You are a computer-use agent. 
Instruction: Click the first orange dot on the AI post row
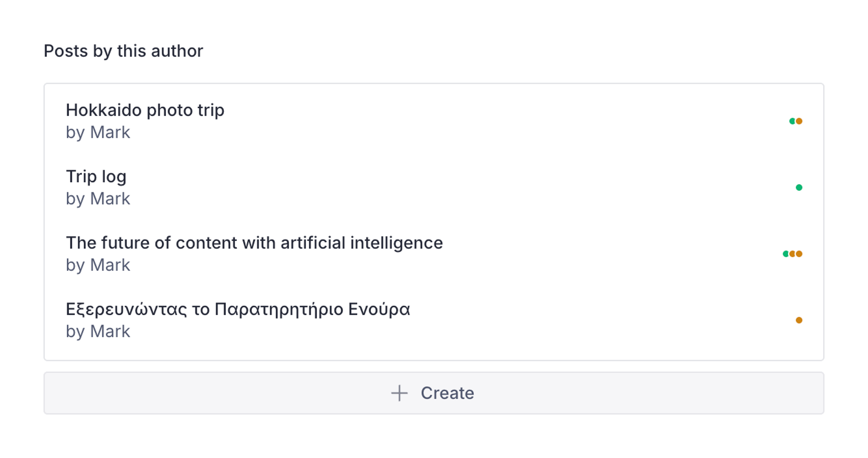(793, 254)
